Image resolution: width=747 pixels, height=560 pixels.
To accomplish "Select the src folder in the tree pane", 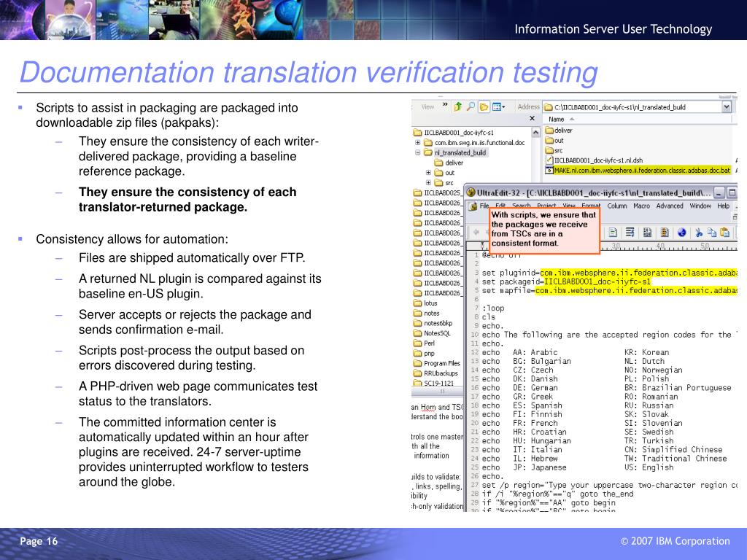I will click(x=444, y=182).
